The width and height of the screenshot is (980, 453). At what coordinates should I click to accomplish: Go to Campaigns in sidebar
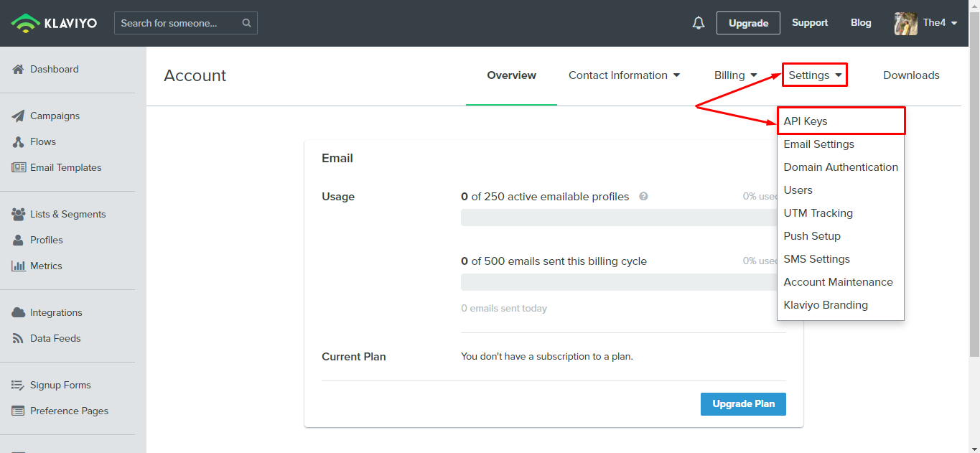point(55,116)
